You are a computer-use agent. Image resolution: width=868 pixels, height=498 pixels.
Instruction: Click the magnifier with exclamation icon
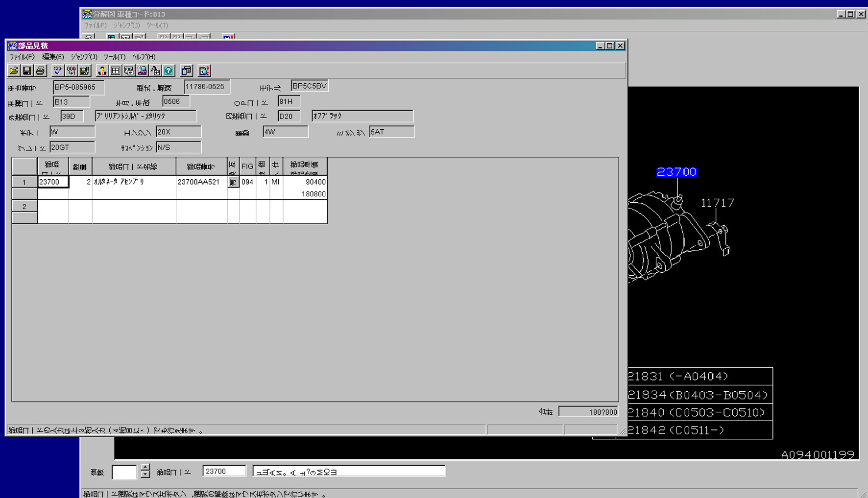pos(204,71)
